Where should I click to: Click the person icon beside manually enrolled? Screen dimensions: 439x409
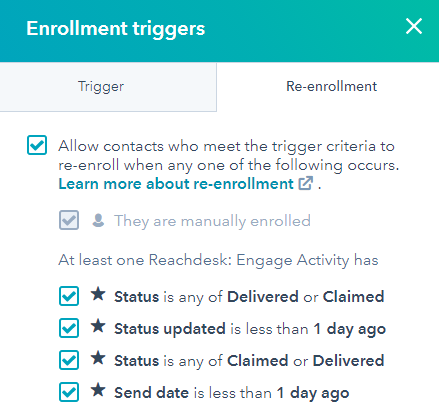pos(98,220)
